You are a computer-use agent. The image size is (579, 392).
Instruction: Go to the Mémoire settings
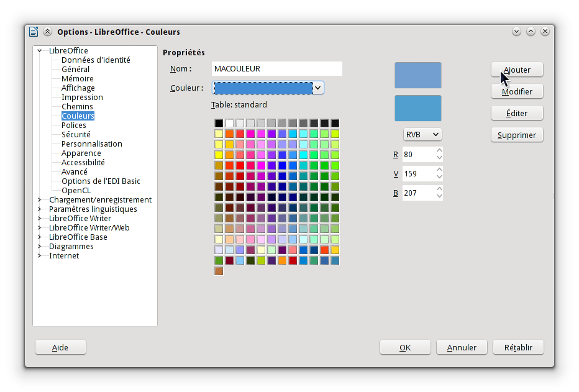click(x=78, y=79)
